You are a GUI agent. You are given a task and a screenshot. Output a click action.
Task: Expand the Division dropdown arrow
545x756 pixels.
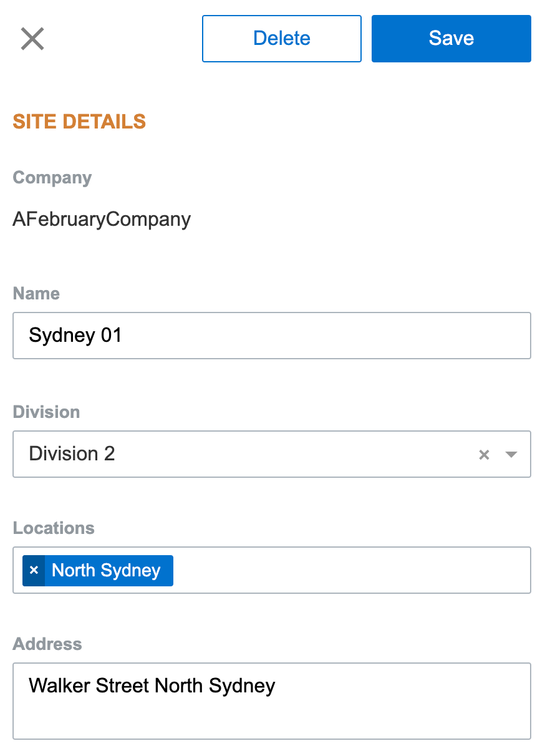[x=511, y=455]
